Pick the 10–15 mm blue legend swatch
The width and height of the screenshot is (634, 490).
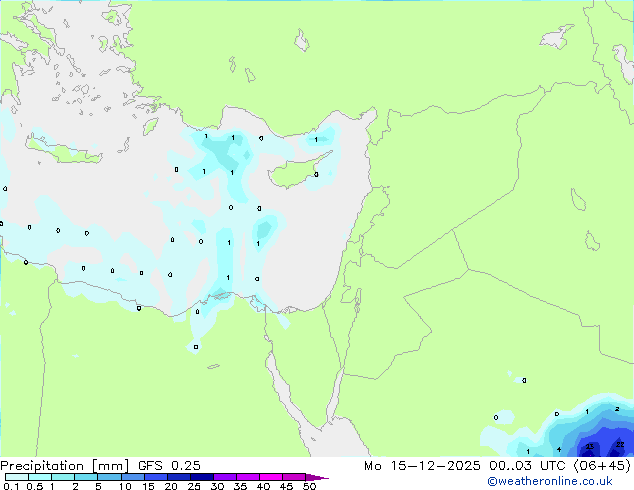coord(133,477)
